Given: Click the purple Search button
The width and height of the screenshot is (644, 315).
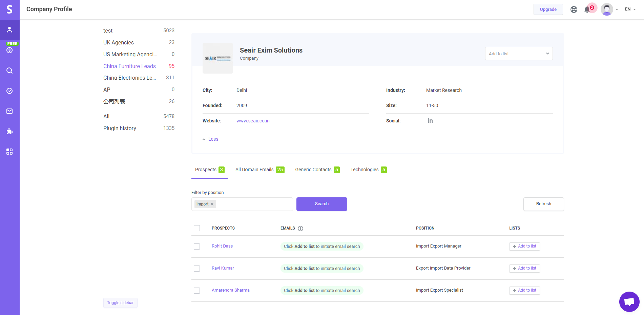Looking at the screenshot, I should [x=322, y=204].
